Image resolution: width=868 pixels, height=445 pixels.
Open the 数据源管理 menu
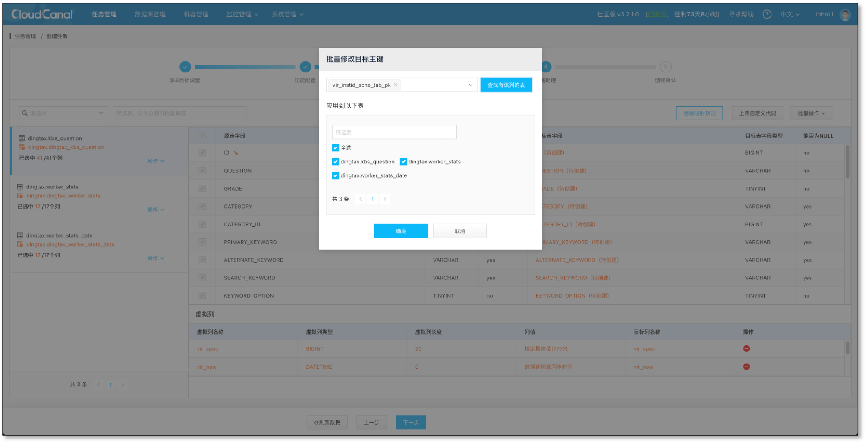click(x=150, y=14)
